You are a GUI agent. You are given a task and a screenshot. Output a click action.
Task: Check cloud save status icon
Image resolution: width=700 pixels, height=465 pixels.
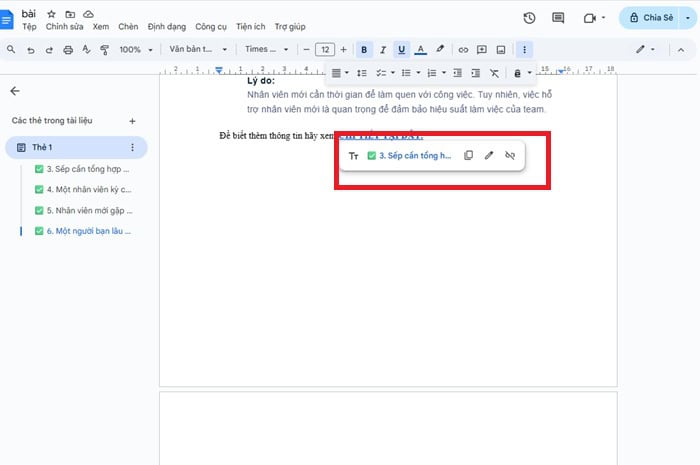coord(88,14)
